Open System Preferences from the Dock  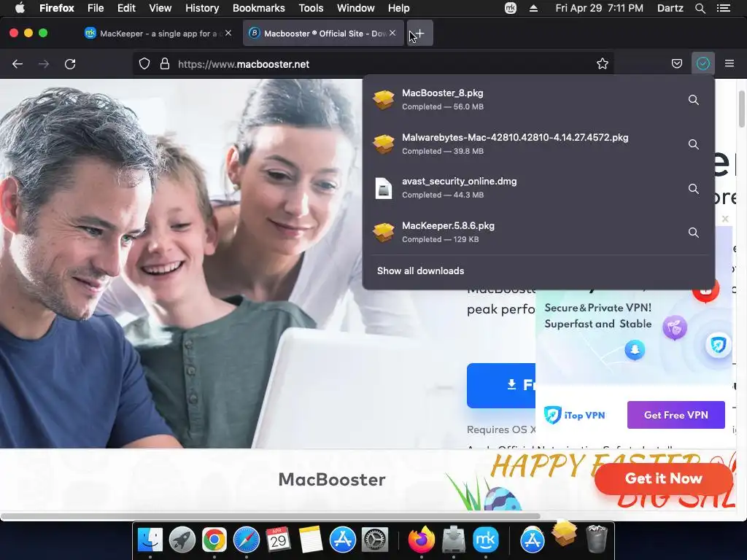pos(375,540)
